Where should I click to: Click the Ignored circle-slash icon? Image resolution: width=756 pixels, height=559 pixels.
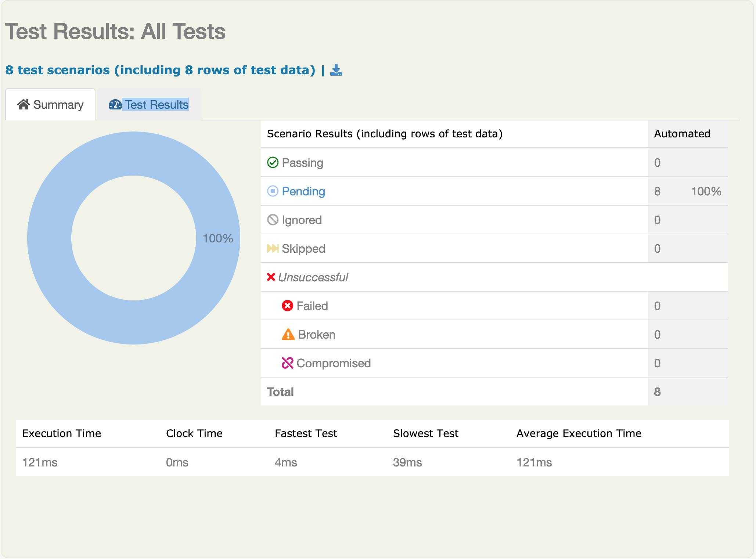(x=273, y=220)
